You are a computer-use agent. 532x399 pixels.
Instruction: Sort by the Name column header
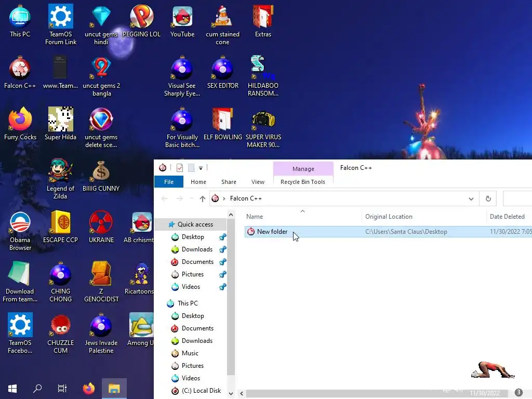pos(302,217)
